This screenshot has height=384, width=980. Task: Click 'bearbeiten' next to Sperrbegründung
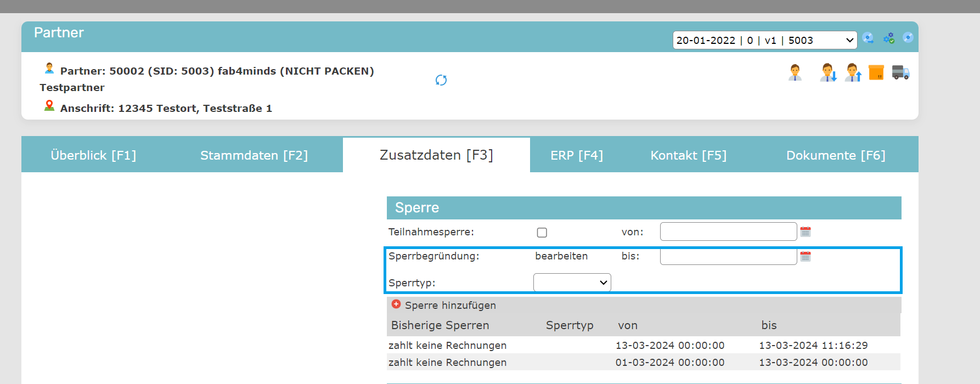[x=561, y=256]
